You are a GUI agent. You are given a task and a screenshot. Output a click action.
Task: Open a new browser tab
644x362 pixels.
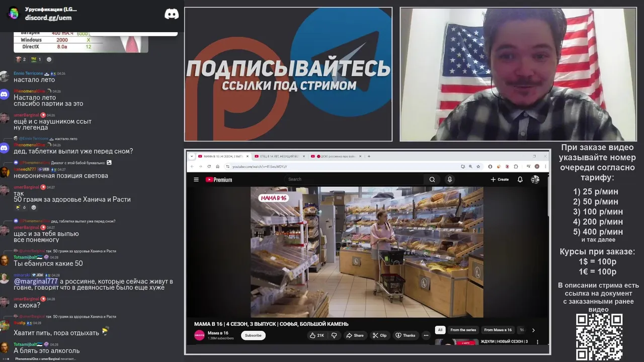tap(369, 156)
